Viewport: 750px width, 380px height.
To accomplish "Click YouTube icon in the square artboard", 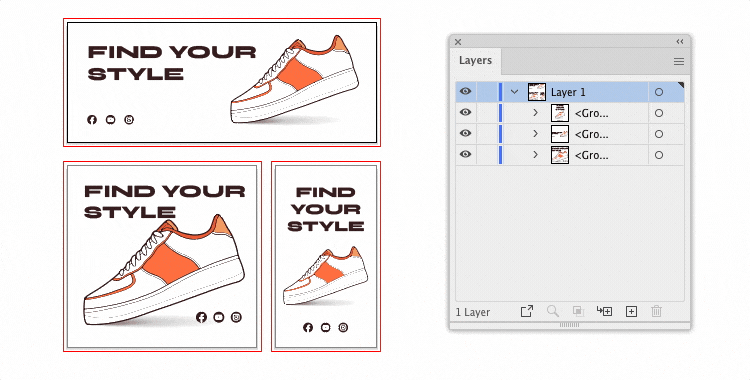I will coord(219,317).
